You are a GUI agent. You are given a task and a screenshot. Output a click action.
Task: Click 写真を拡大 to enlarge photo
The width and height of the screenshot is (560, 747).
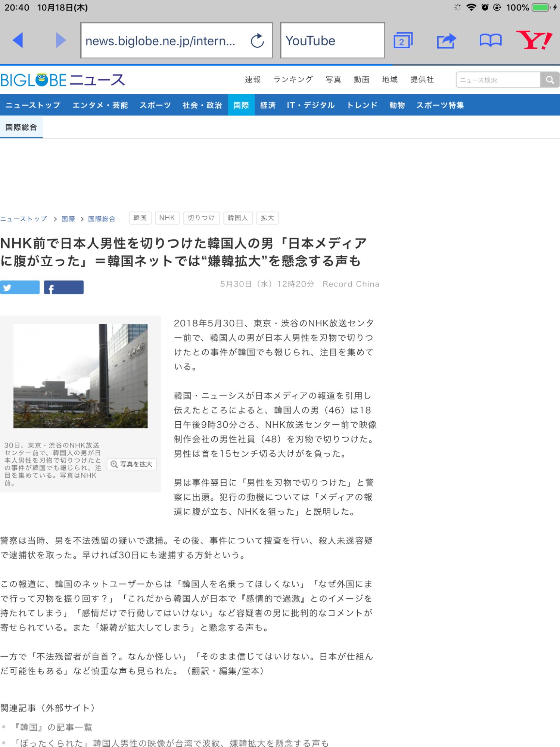132,464
